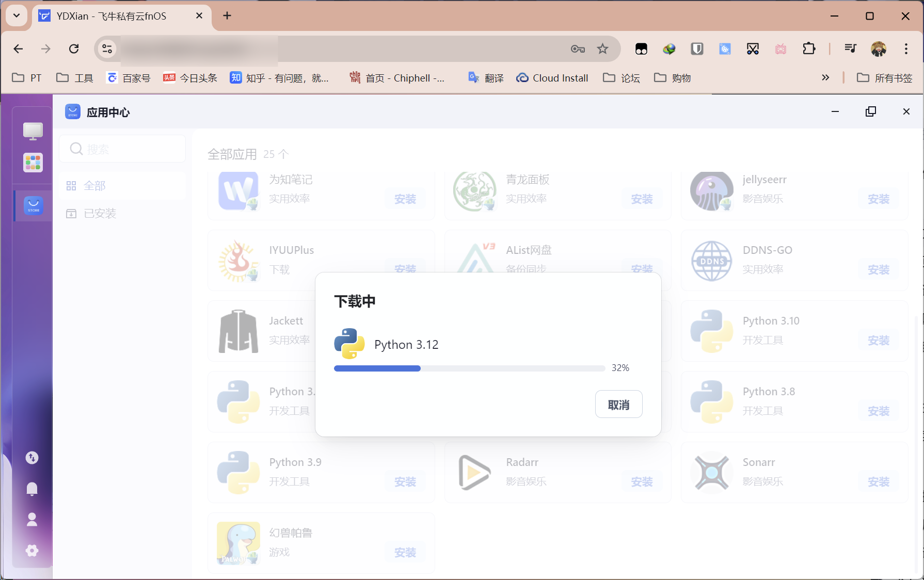Bookmark this page with the star icon

tap(602, 49)
